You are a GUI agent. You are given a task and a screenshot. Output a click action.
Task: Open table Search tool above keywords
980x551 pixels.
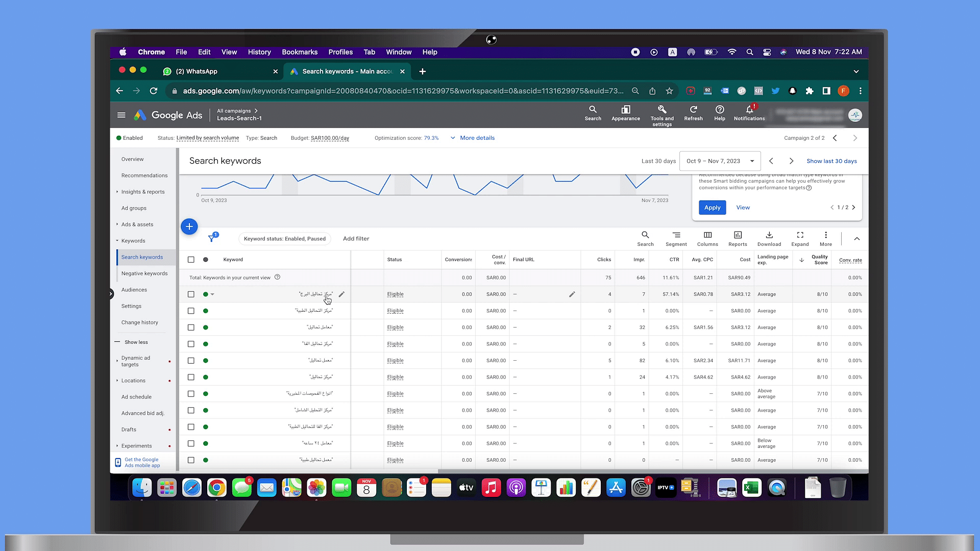point(645,238)
